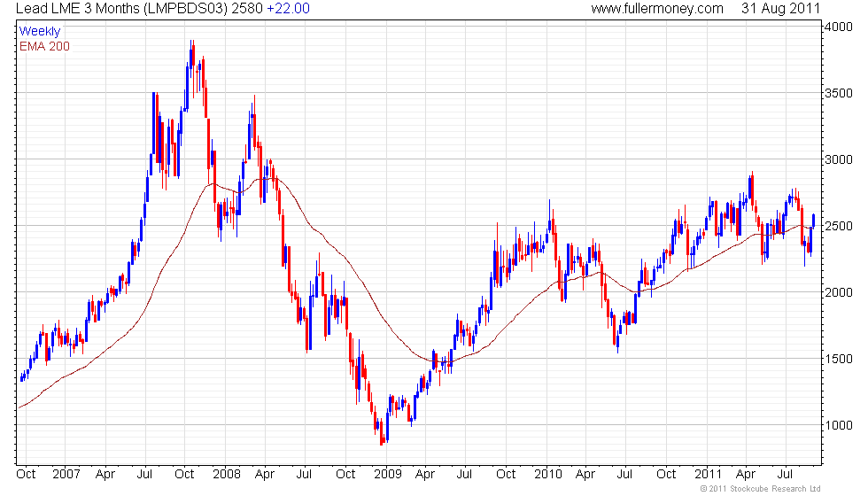The image size is (868, 496).
Task: Select the blue 'Weekly' label
Action: (x=39, y=32)
